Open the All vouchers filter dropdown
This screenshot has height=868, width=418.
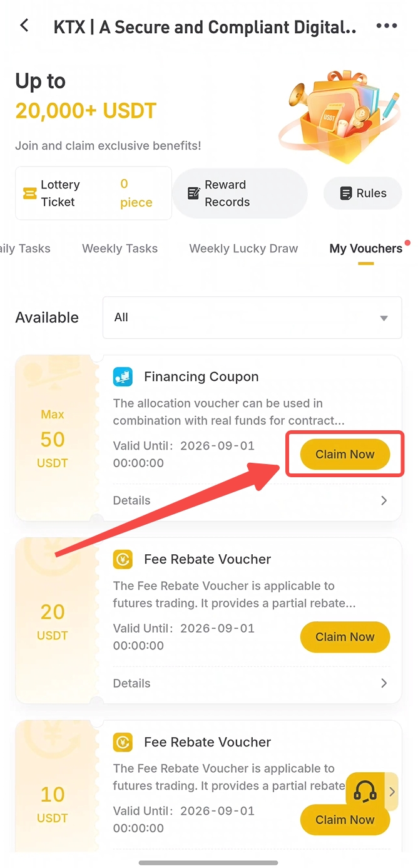tap(252, 318)
